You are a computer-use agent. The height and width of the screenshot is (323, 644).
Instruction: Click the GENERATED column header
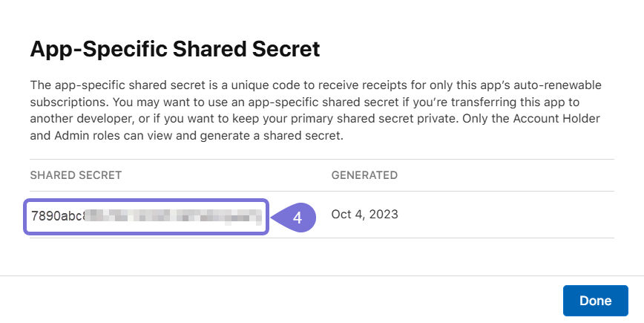(364, 175)
